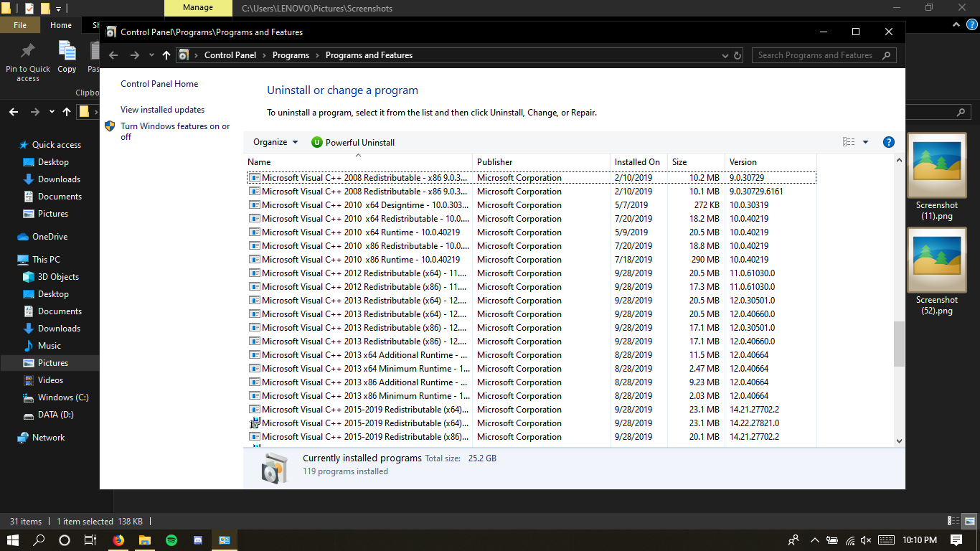Switch Explorer to details view button
The width and height of the screenshot is (980, 551).
click(954, 521)
